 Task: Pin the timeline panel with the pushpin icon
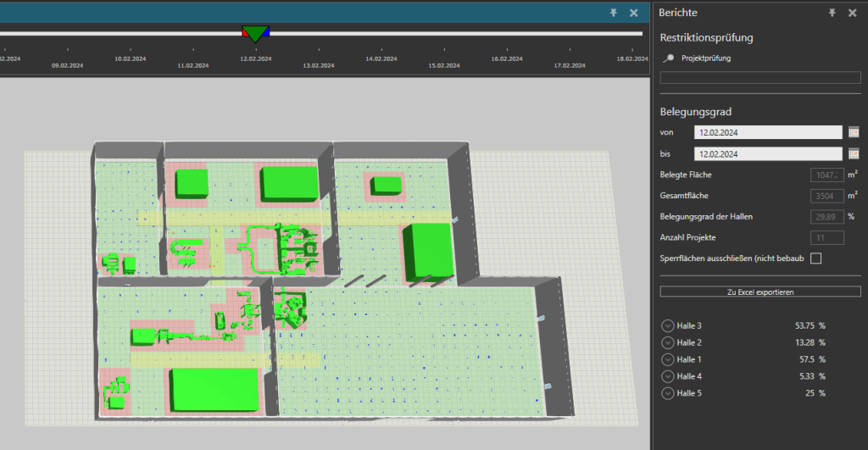(614, 13)
